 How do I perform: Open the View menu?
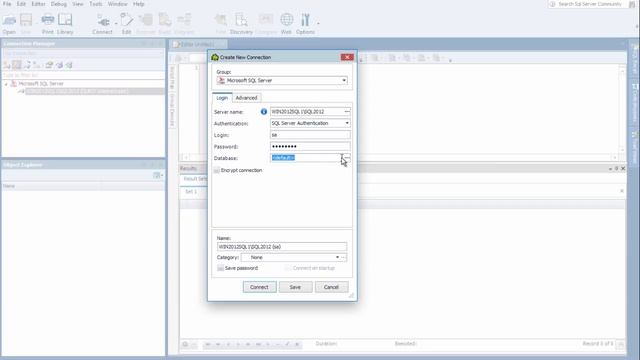pos(78,4)
